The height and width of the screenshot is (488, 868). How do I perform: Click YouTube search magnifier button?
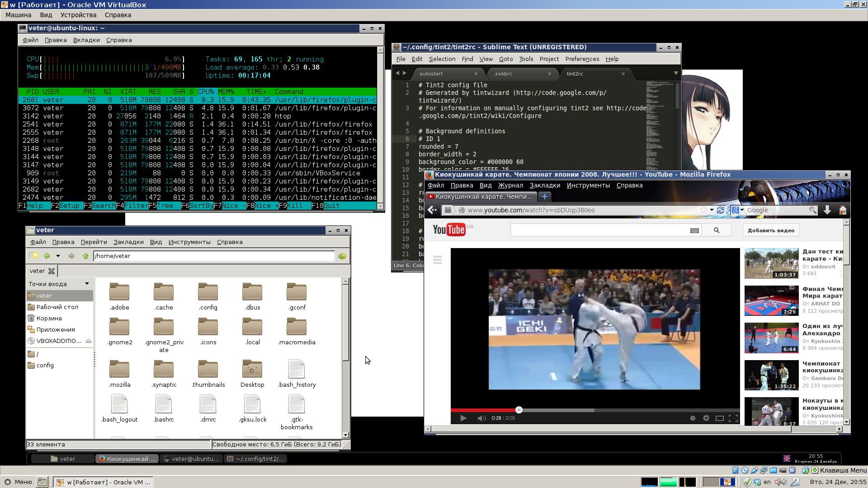(x=717, y=230)
